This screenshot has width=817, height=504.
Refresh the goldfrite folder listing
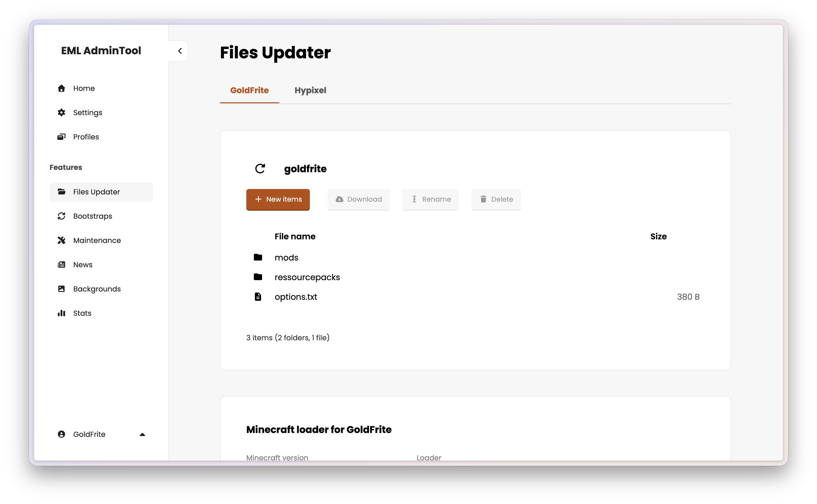(x=261, y=168)
